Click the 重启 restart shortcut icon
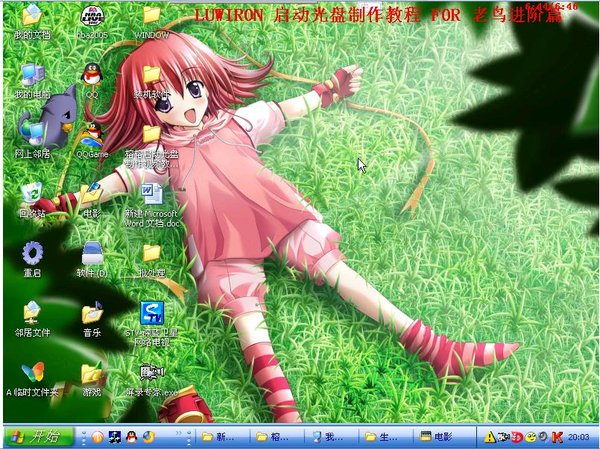Screen dimensions: 600x449 [32, 252]
